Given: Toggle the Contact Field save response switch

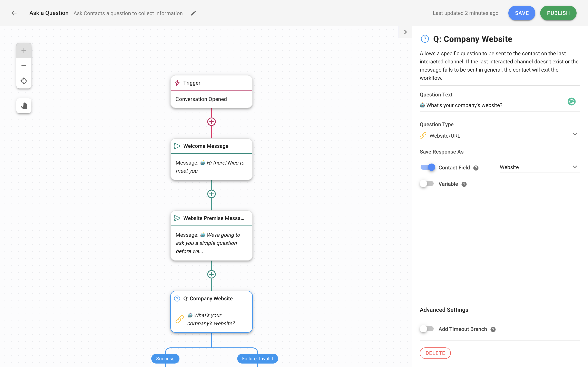Looking at the screenshot, I should 427,167.
